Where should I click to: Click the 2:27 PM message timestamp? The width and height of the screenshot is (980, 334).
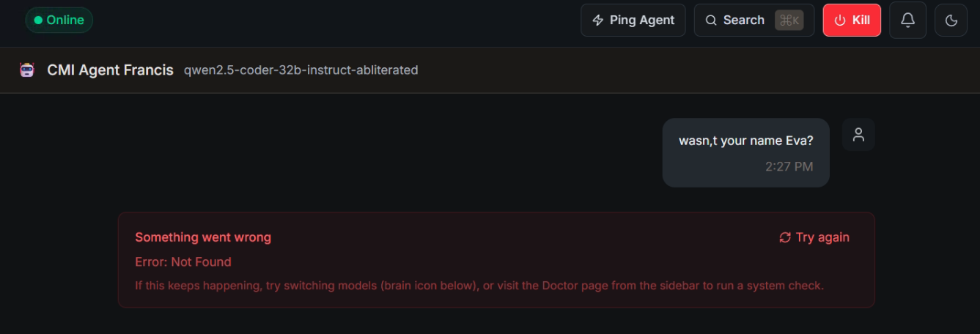coord(789,167)
